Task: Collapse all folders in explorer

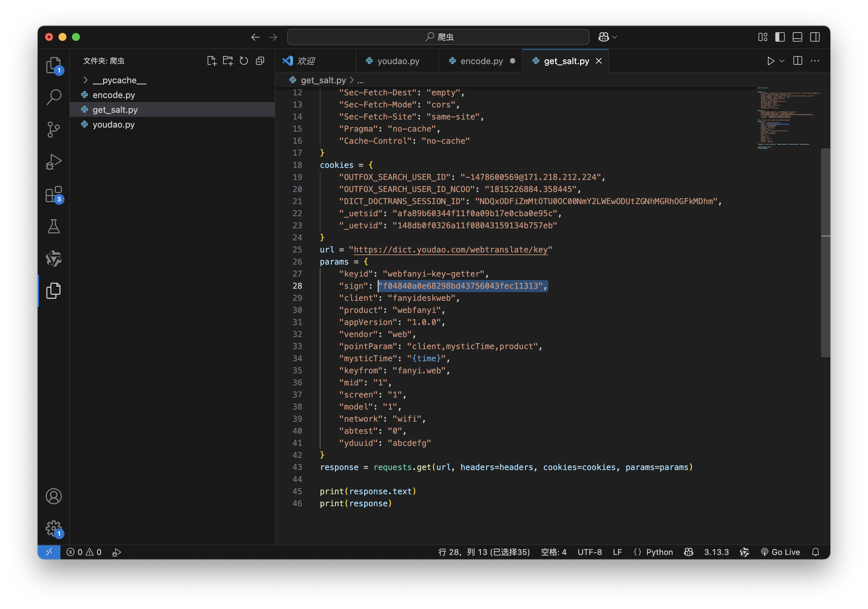Action: click(260, 61)
